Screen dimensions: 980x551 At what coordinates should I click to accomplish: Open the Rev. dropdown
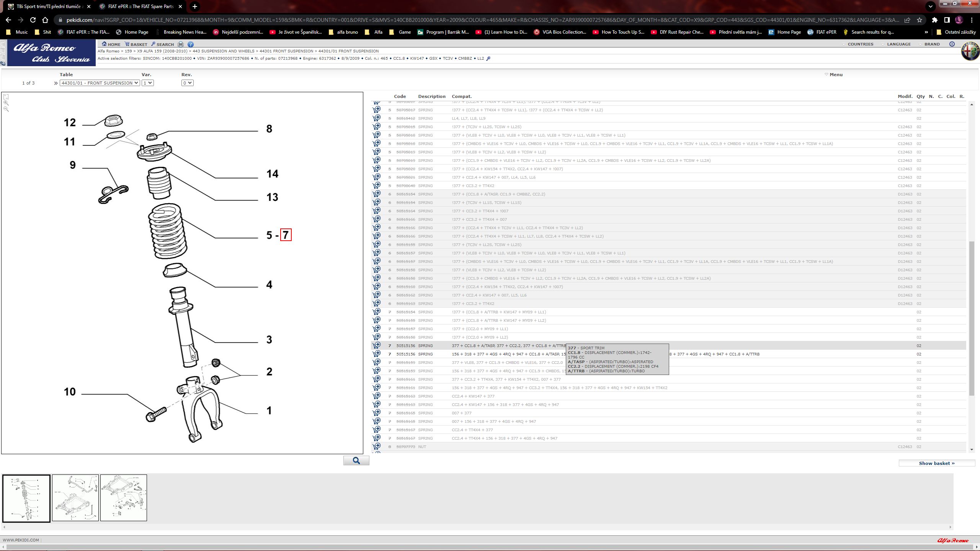[x=187, y=83]
